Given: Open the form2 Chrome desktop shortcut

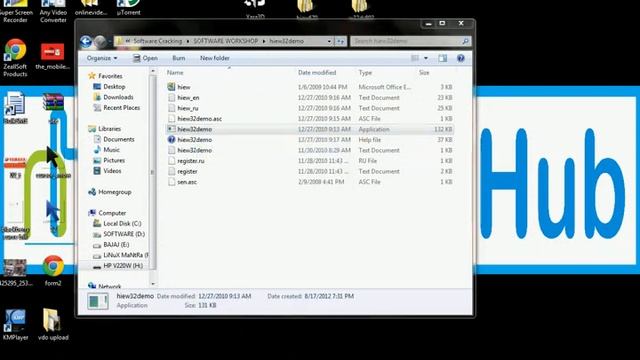Looking at the screenshot, I should click(x=53, y=270).
